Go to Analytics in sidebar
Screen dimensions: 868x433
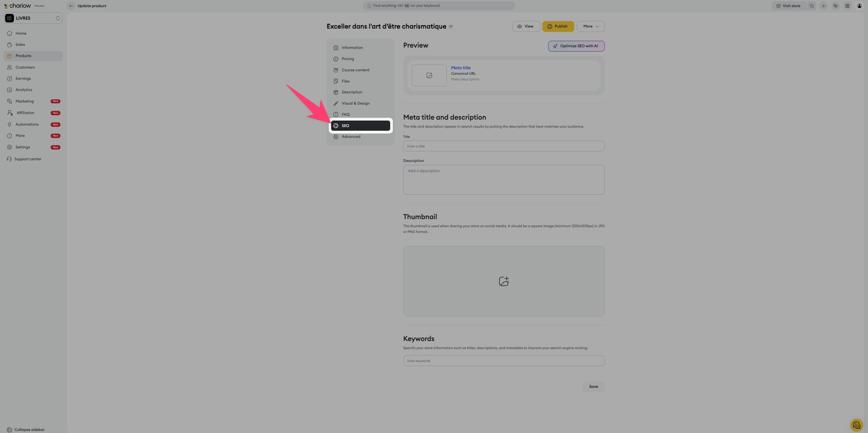pyautogui.click(x=24, y=90)
